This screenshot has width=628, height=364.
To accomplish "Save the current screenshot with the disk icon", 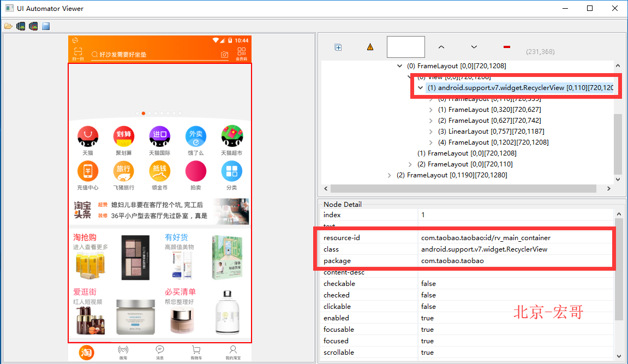I will (x=46, y=26).
